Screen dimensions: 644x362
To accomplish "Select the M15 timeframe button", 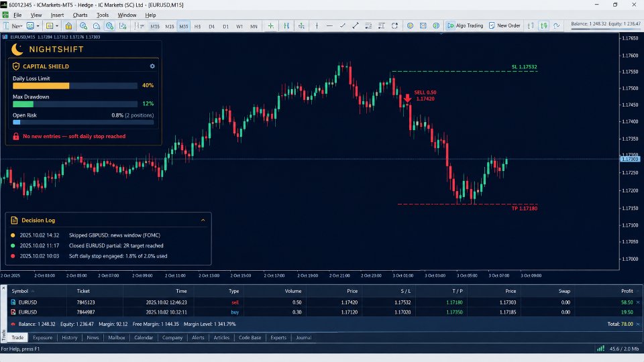I will point(170,26).
